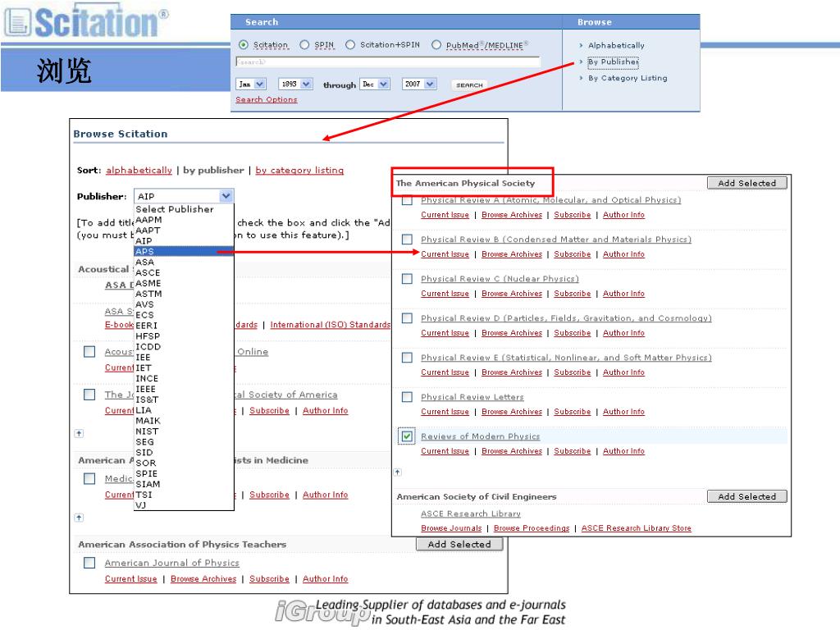
Task: Browse Alphabetically link in Browse panel
Action: [616, 46]
